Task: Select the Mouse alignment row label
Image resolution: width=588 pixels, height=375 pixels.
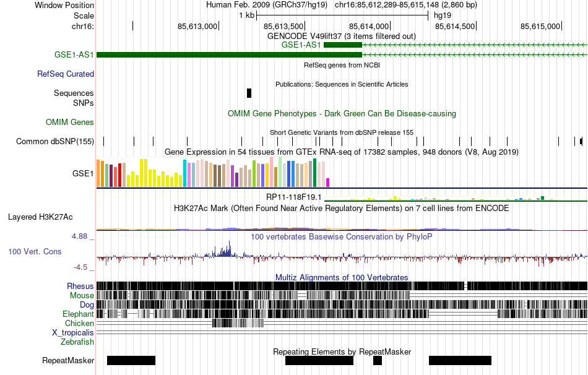Action: pyautogui.click(x=82, y=296)
